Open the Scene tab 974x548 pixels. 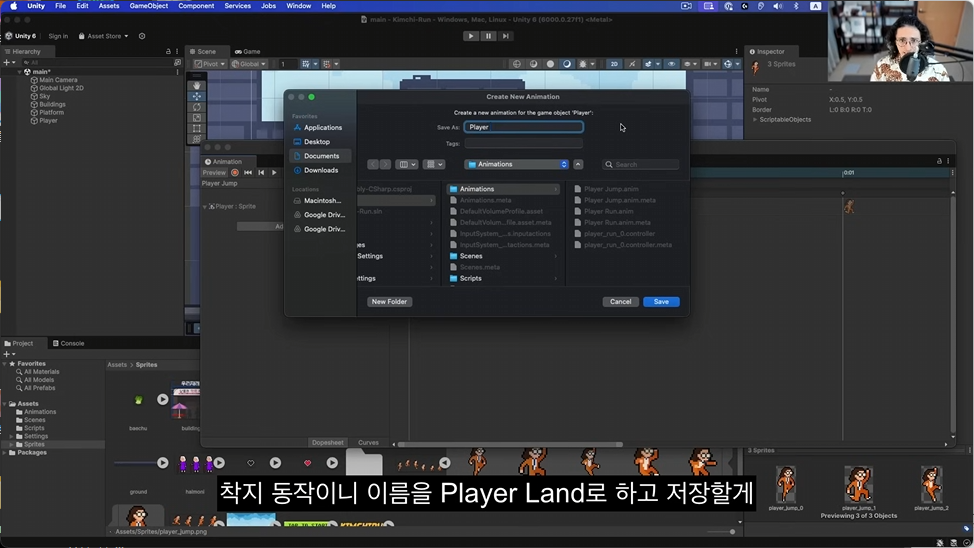(x=203, y=52)
